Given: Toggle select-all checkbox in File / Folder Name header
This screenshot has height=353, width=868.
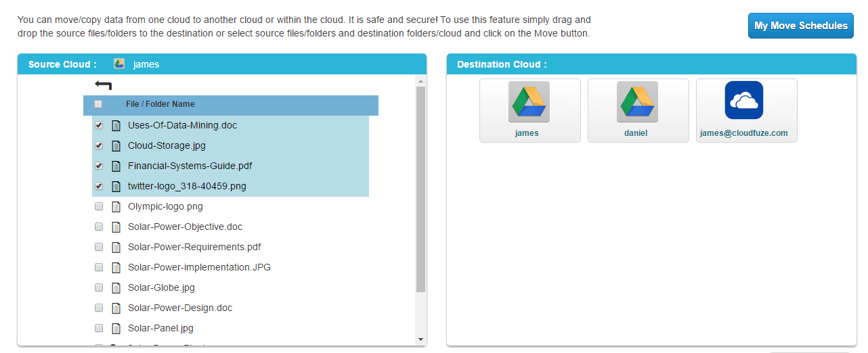Looking at the screenshot, I should pos(99,104).
